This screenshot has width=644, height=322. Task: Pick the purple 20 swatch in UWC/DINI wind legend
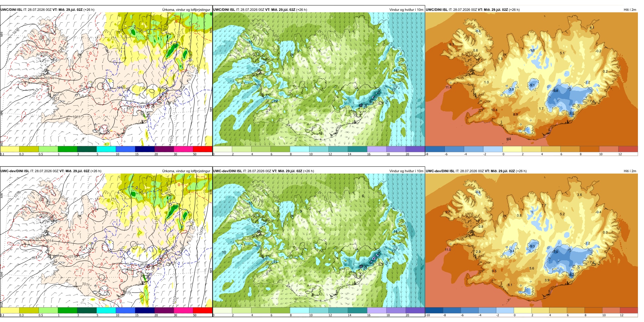coord(415,149)
